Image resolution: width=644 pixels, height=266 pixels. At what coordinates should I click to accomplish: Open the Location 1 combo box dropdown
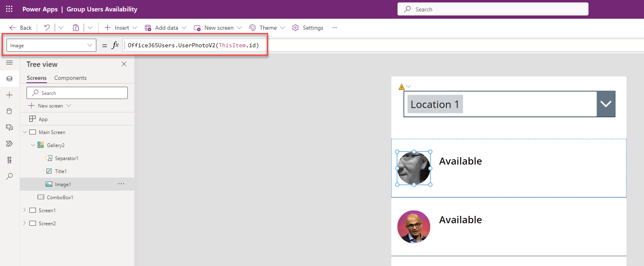pyautogui.click(x=606, y=104)
